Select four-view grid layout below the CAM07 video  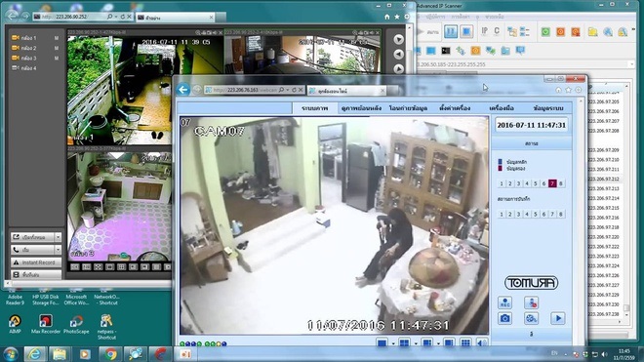click(405, 342)
